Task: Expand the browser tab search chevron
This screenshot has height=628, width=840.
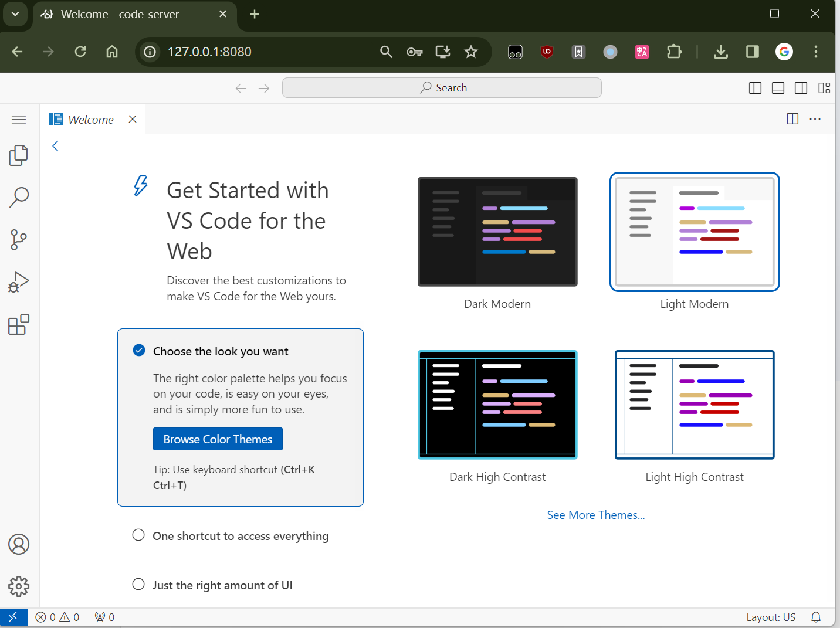Action: tap(15, 14)
